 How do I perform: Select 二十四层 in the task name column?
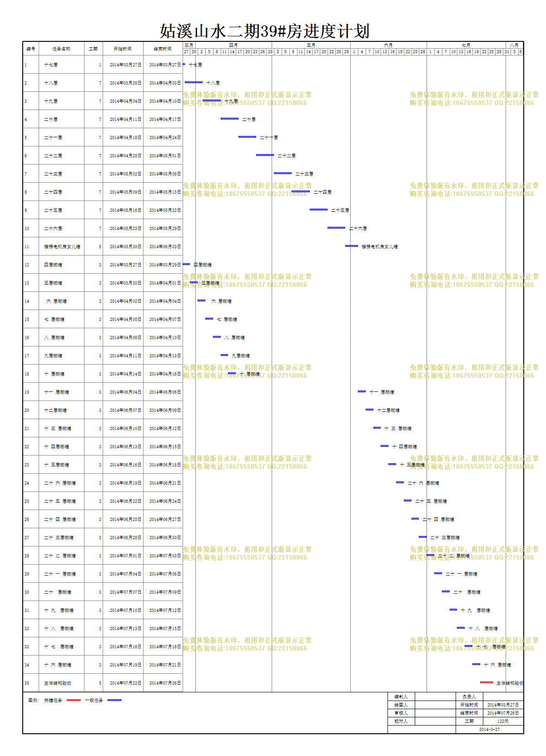click(x=53, y=192)
